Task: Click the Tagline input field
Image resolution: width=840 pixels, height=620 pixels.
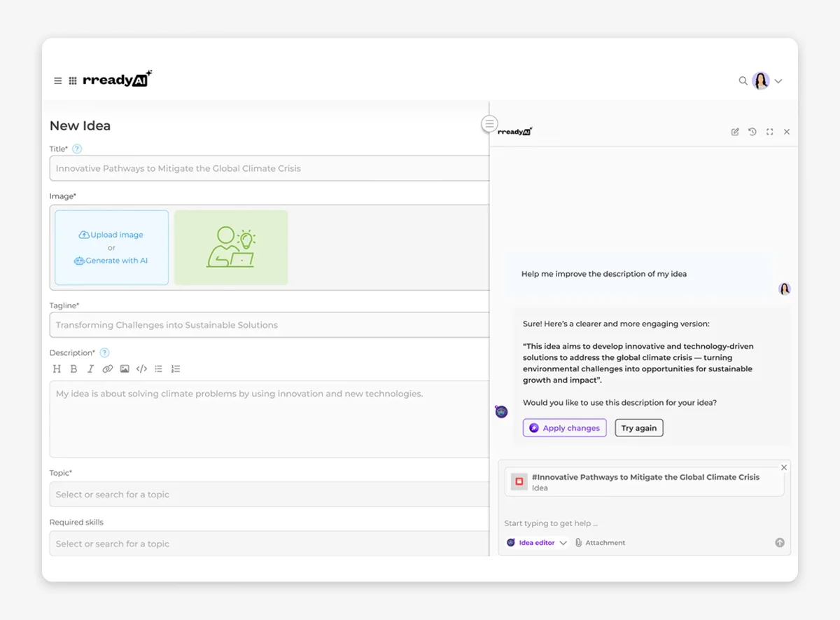Action: (269, 325)
